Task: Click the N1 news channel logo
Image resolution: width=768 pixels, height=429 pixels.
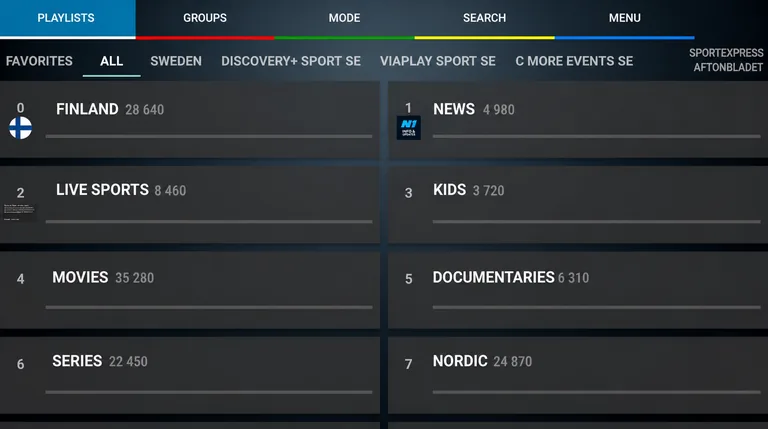Action: coord(408,128)
